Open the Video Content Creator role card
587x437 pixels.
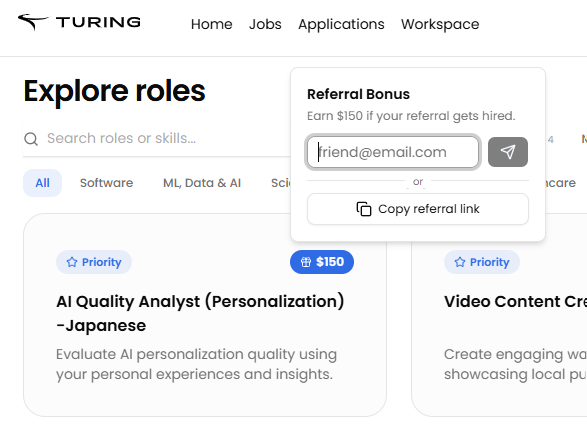point(499,315)
